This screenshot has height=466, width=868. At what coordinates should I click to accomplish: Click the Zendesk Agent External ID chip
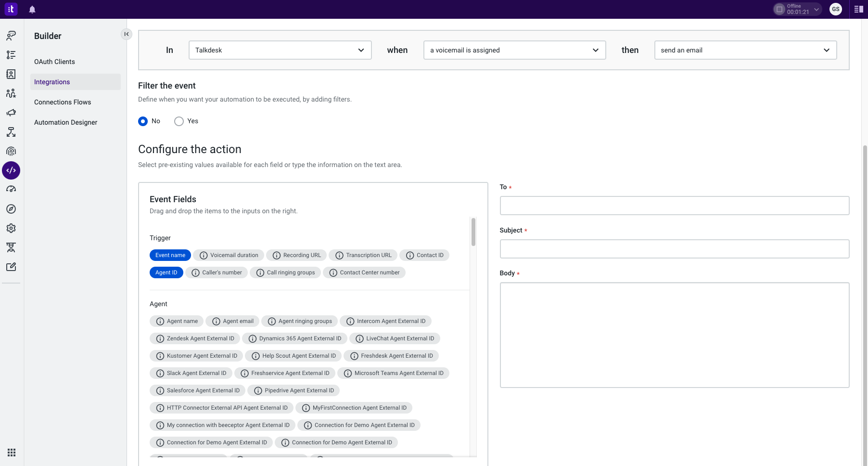pyautogui.click(x=195, y=338)
